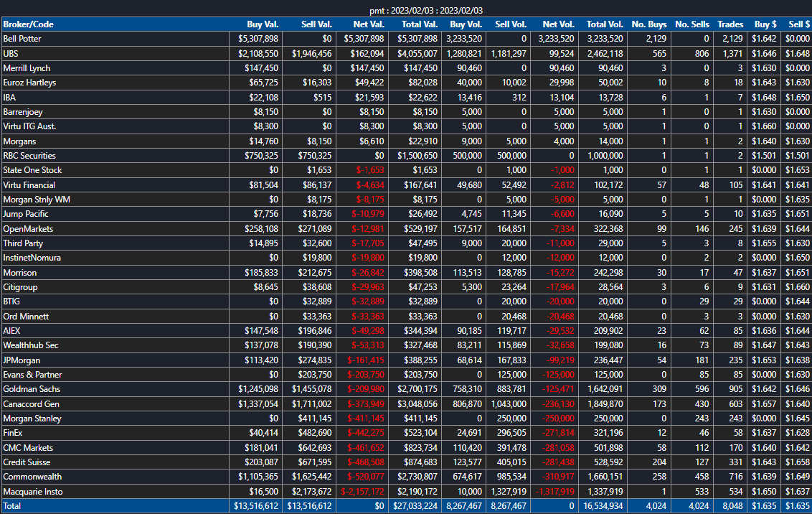Select the Morgans broker name
Image resolution: width=812 pixels, height=514 pixels.
click(19, 141)
